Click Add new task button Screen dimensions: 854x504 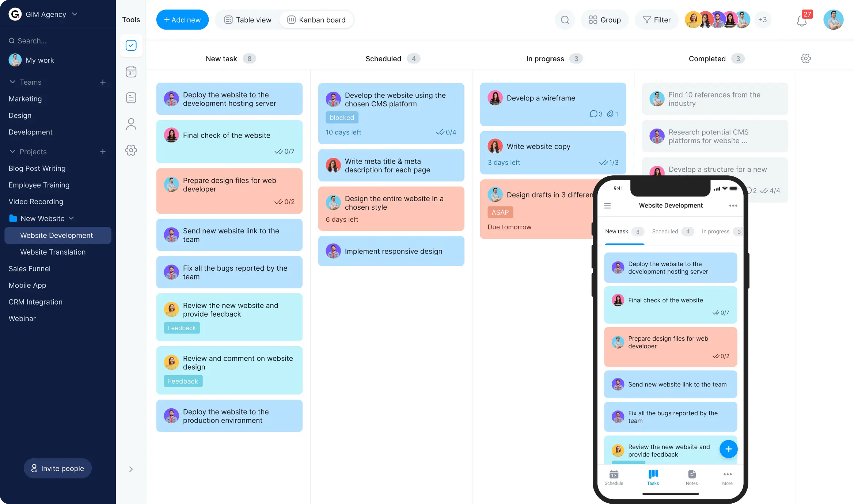coord(182,20)
